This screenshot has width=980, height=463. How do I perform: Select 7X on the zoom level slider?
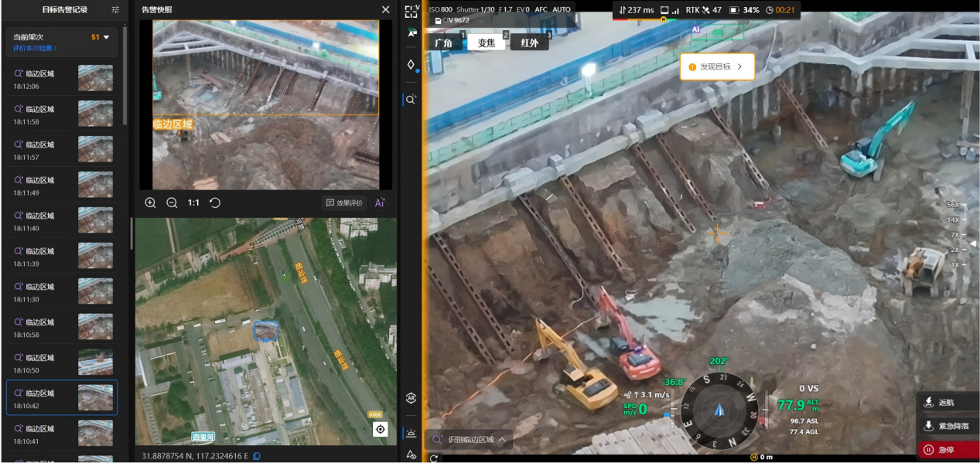(954, 234)
